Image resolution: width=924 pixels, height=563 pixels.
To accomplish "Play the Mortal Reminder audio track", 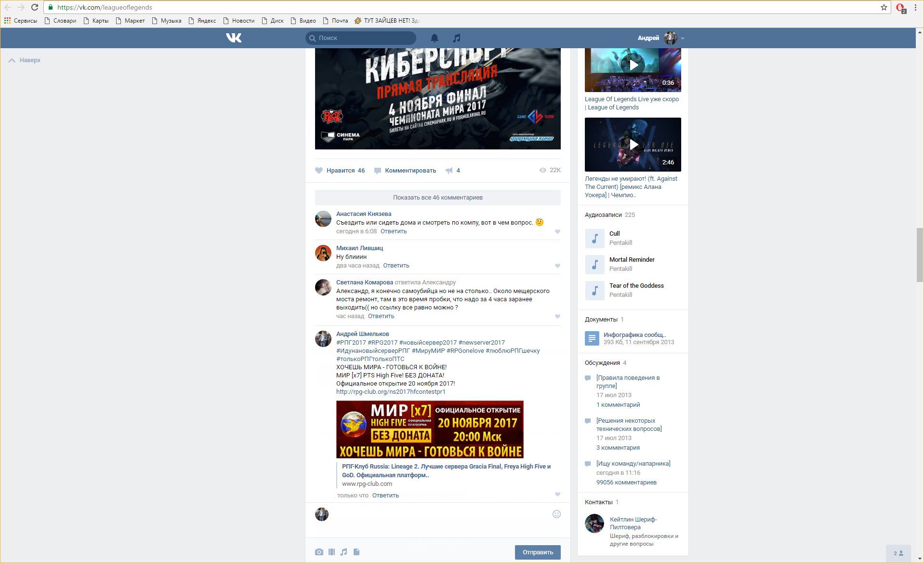I will tap(594, 264).
